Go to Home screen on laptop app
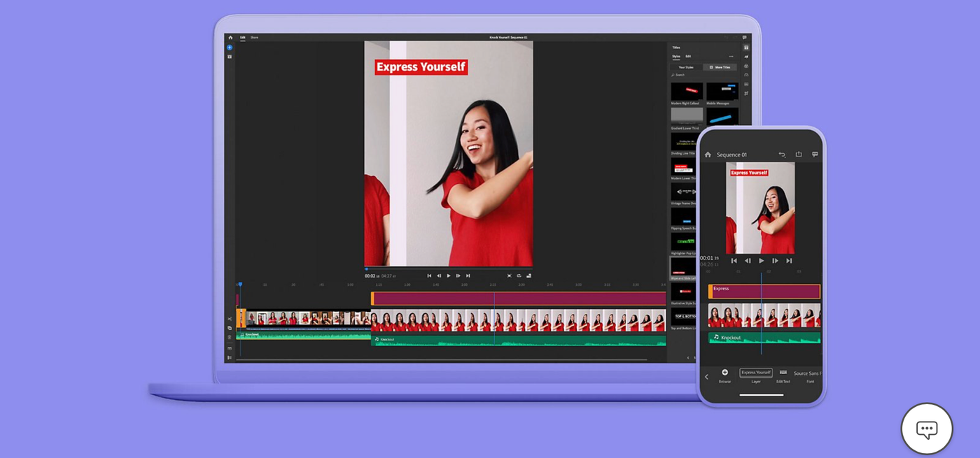The image size is (980, 458). (x=230, y=38)
